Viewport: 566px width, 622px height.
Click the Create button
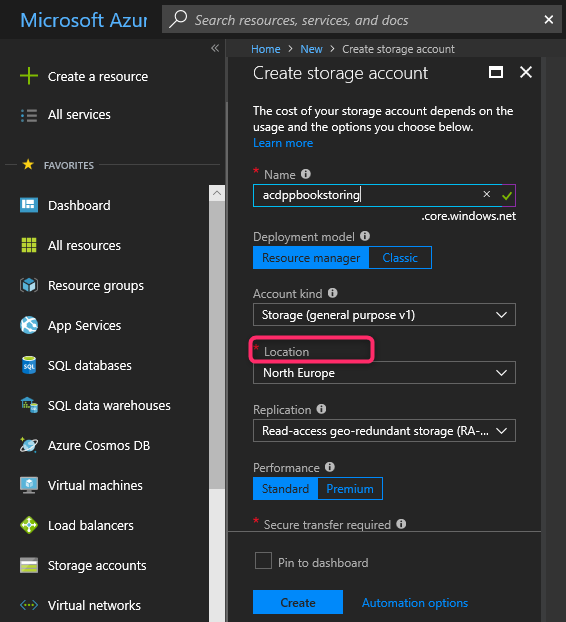pyautogui.click(x=298, y=602)
